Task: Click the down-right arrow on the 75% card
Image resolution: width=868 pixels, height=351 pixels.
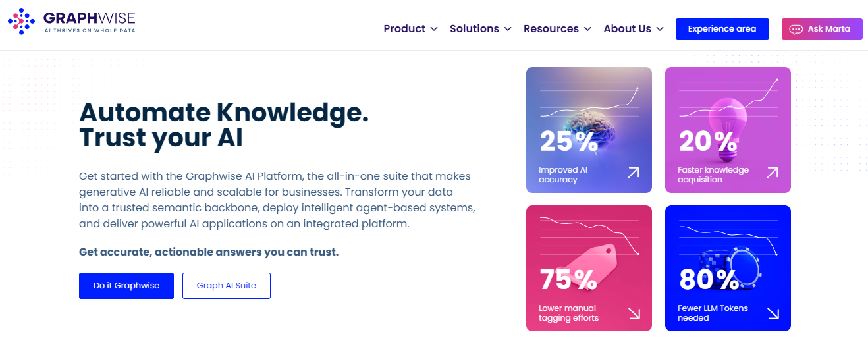Action: 634,313
